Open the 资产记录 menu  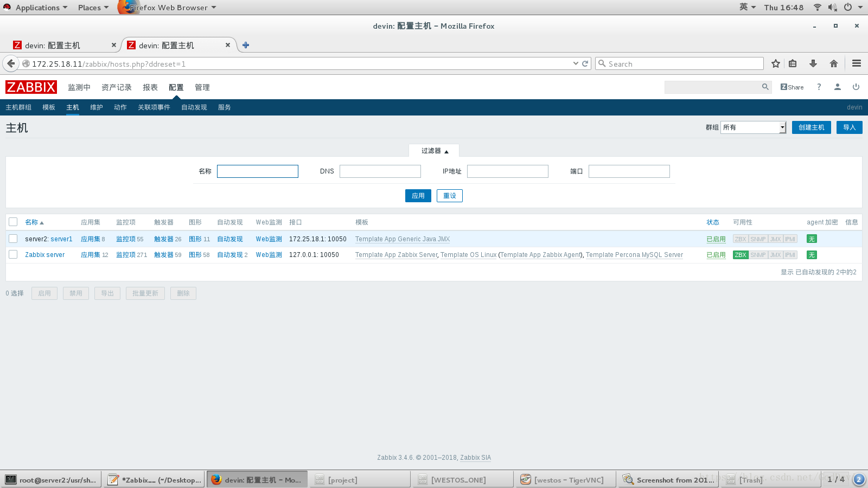point(117,87)
